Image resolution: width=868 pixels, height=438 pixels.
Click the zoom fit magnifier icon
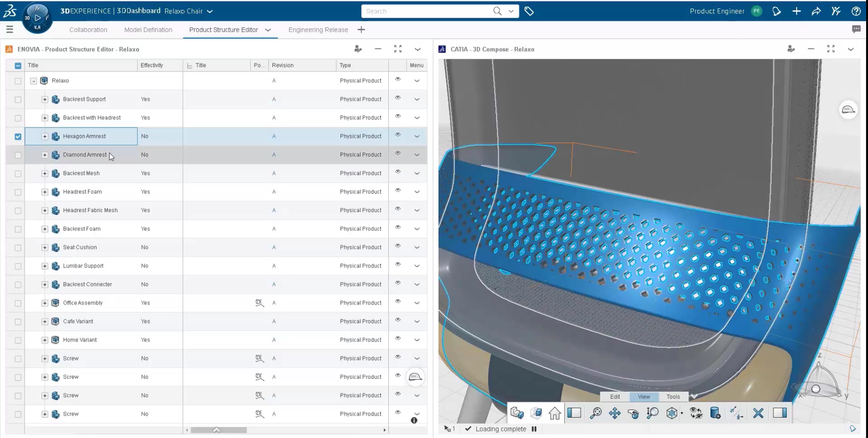tap(596, 413)
